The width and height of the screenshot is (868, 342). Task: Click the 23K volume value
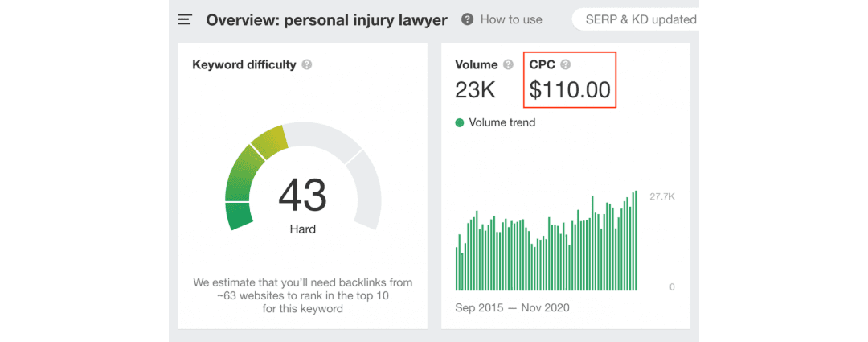point(475,89)
